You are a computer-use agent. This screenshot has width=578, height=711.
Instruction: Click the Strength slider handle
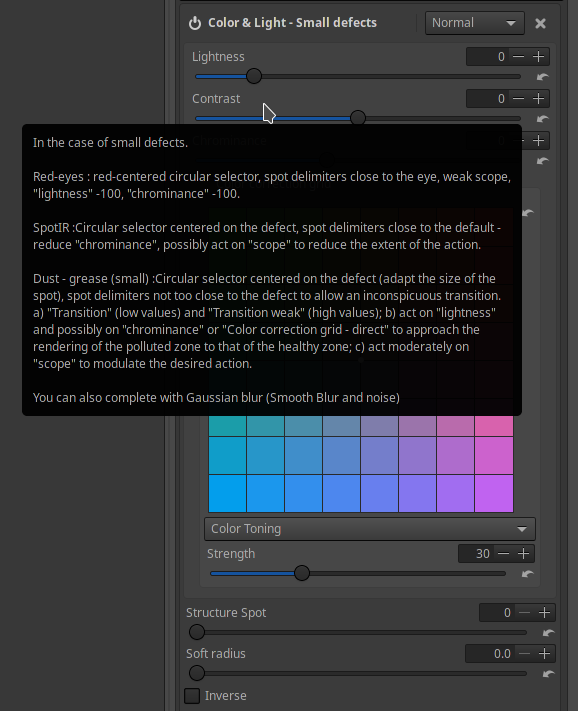point(302,573)
